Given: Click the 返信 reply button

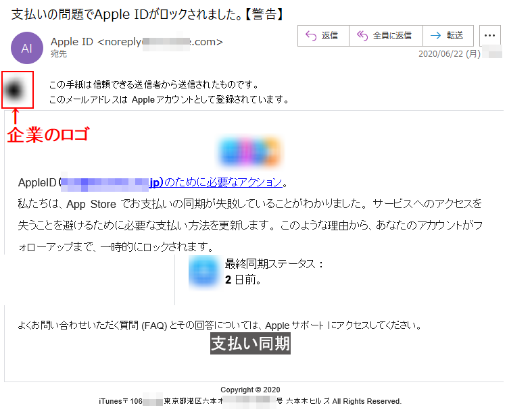Looking at the screenshot, I should coord(323,36).
